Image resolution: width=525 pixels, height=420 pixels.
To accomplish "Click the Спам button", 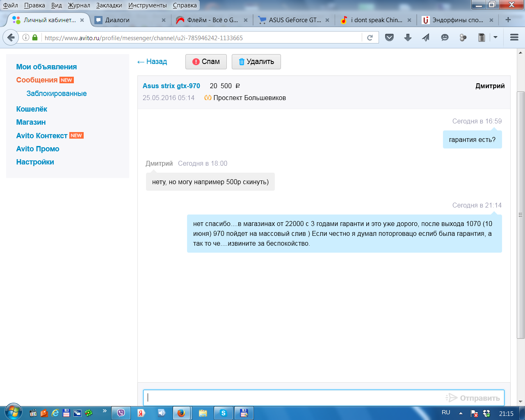I will click(205, 62).
